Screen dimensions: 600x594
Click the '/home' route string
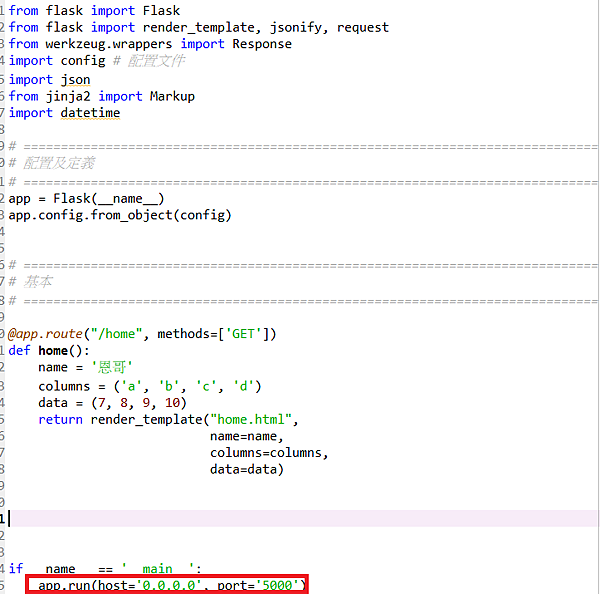click(x=116, y=334)
